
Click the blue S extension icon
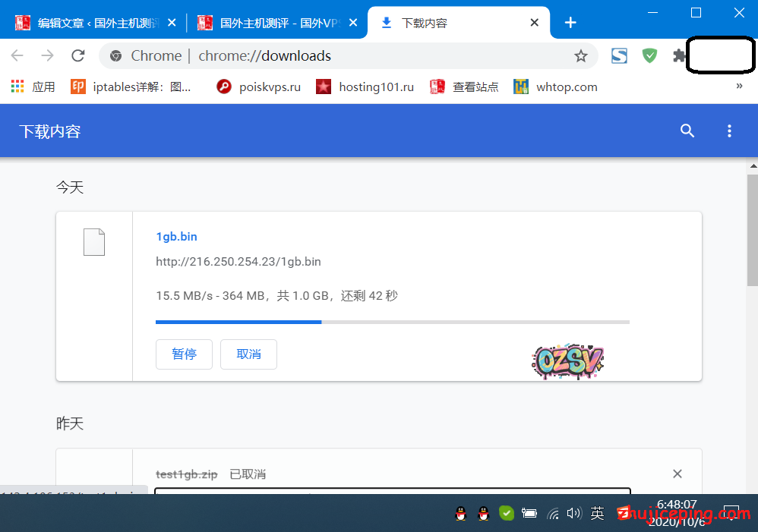pyautogui.click(x=619, y=55)
